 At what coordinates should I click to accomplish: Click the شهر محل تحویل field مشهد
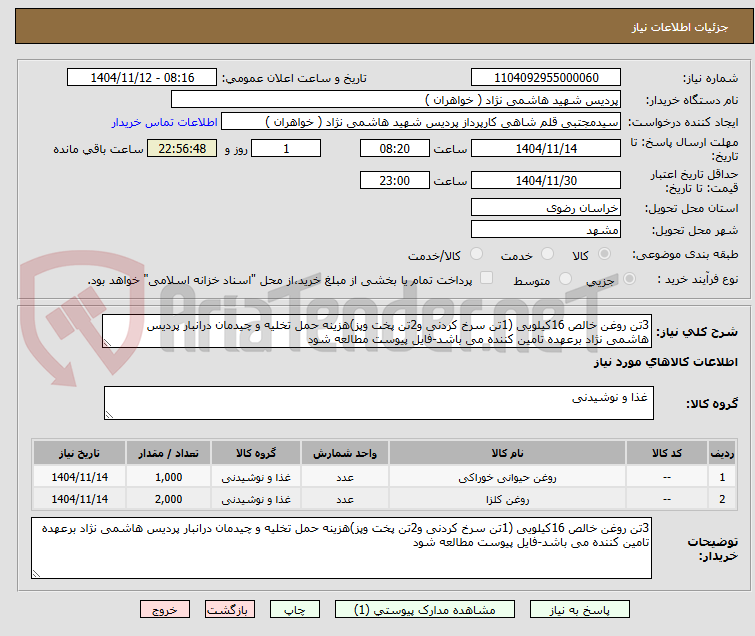(546, 229)
